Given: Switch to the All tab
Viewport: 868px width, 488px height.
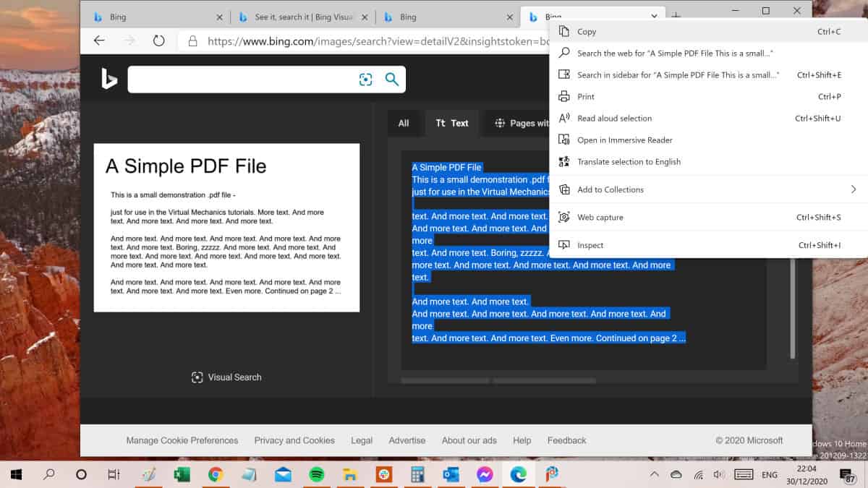Looking at the screenshot, I should (404, 123).
